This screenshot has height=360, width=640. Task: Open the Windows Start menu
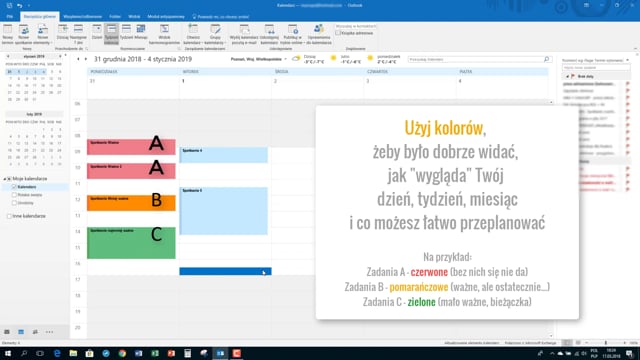click(x=8, y=353)
